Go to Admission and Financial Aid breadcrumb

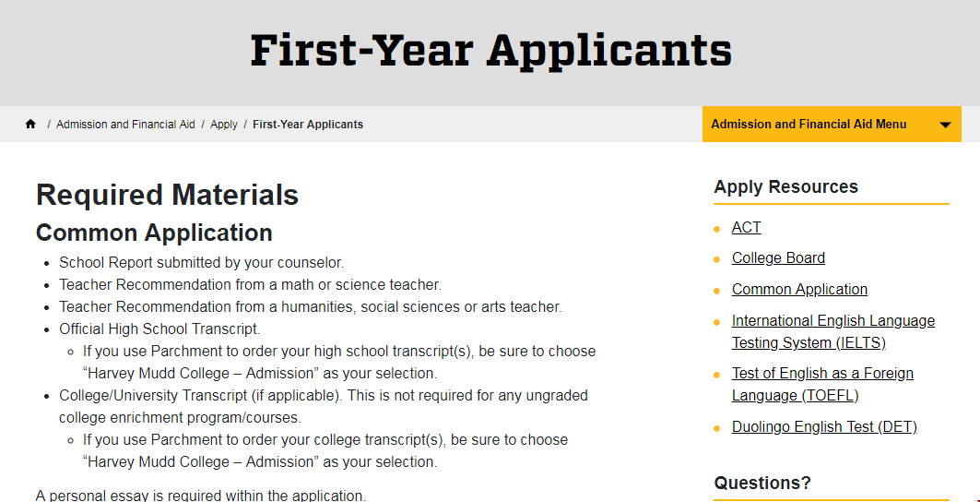(125, 125)
